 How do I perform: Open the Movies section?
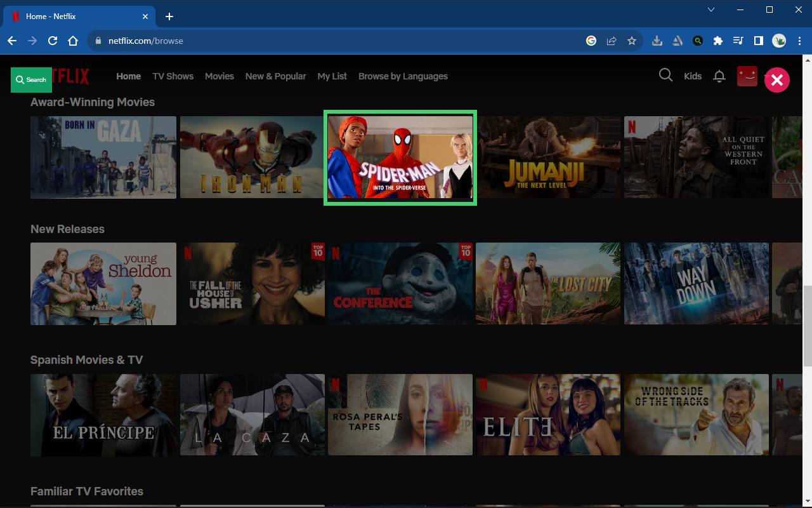tap(219, 76)
